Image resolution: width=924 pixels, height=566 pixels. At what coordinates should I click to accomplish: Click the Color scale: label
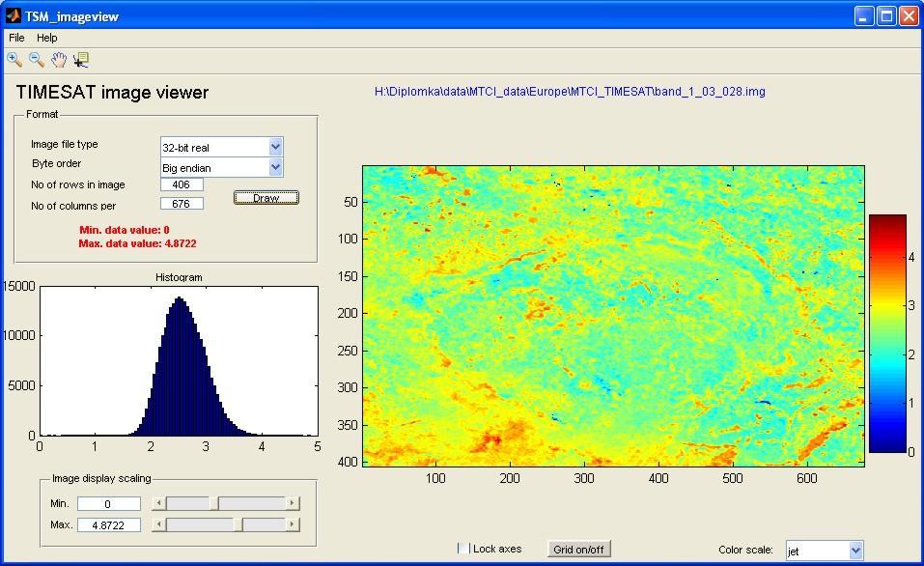point(745,550)
